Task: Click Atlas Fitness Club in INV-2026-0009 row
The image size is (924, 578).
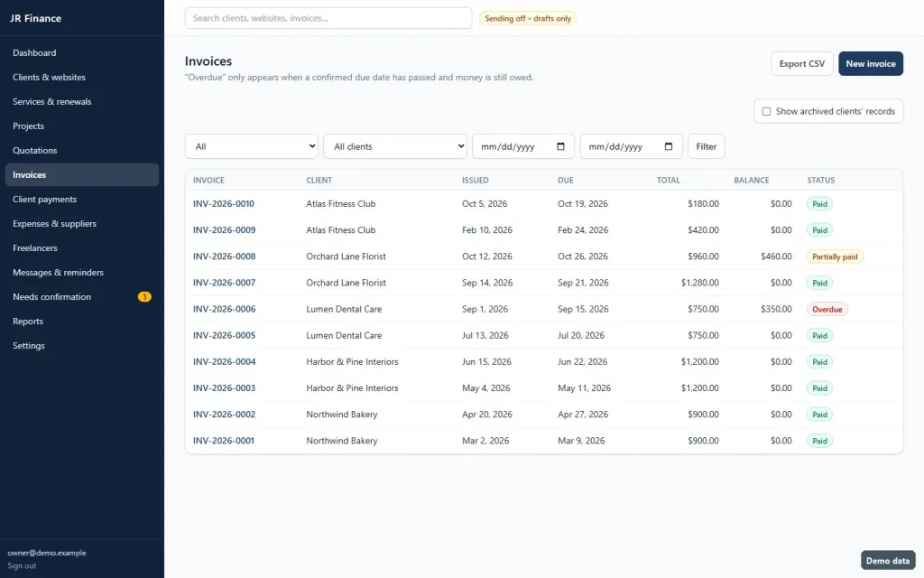Action: [340, 230]
